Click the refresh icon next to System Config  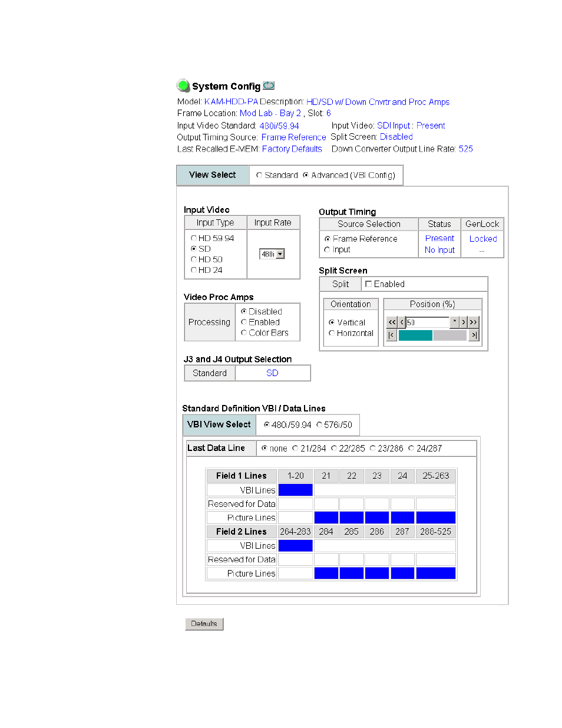click(269, 85)
